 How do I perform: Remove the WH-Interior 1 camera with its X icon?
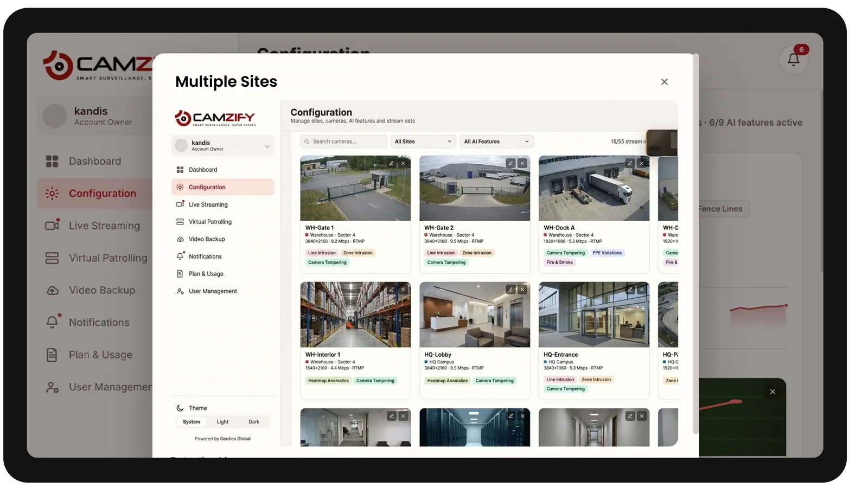coord(403,290)
